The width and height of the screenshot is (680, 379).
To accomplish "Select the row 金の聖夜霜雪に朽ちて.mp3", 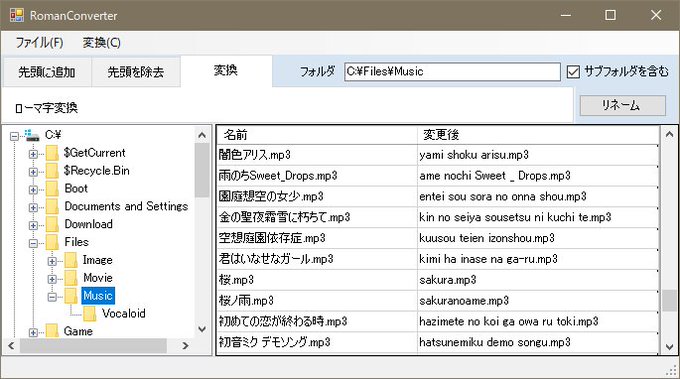I will (x=437, y=217).
